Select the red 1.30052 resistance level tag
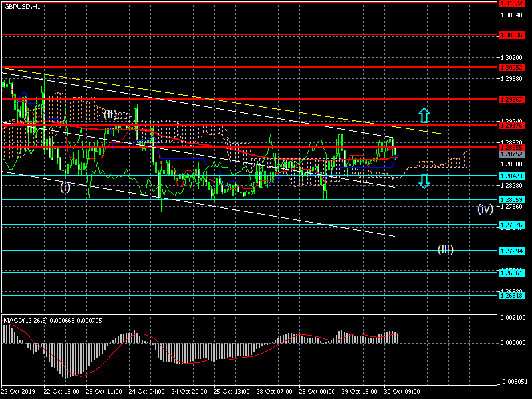532x399 pixels. point(512,67)
